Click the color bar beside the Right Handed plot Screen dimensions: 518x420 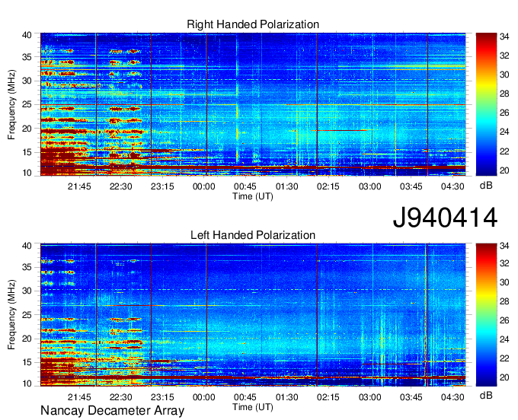486,104
